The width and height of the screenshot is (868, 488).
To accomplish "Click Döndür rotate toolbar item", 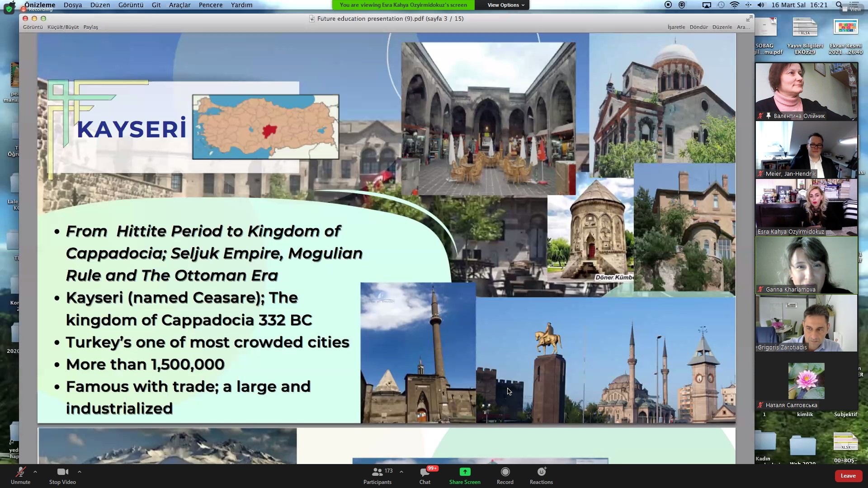I will tap(698, 27).
